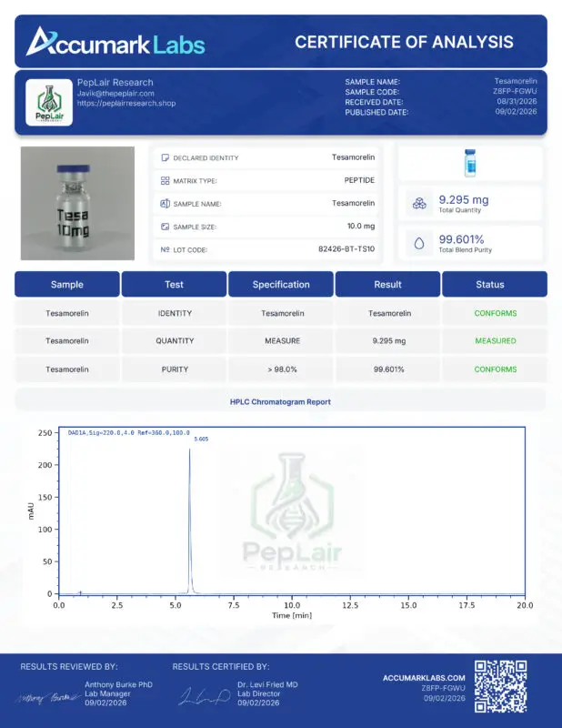Click the Status column header
This screenshot has width=562, height=728.
[x=495, y=284]
